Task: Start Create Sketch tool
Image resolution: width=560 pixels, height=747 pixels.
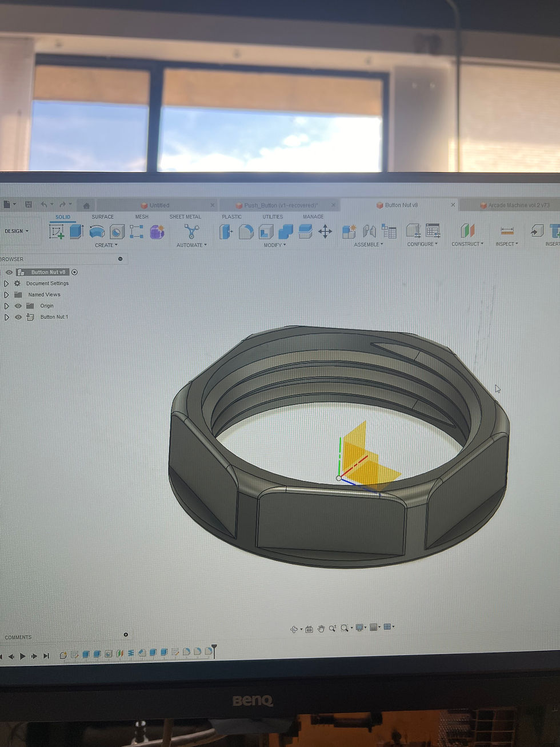Action: [x=57, y=231]
